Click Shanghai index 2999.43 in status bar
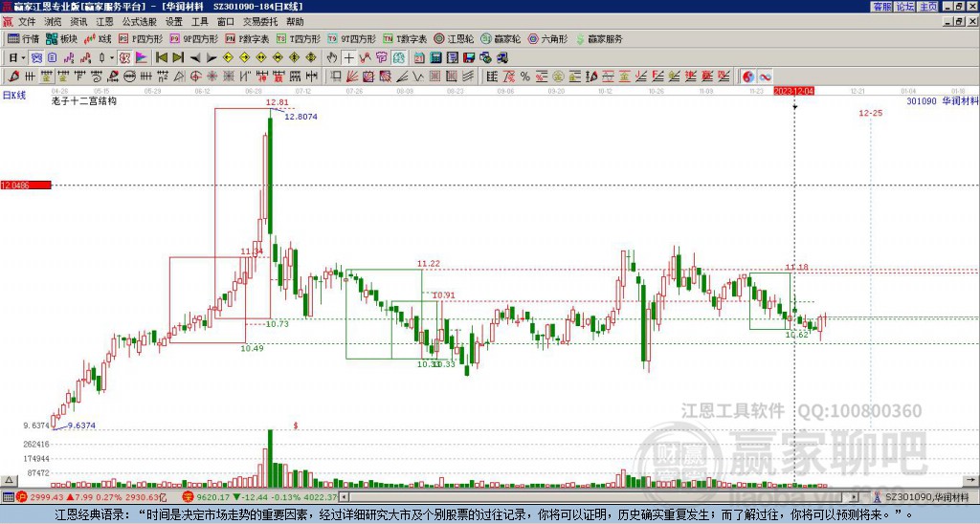This screenshot has width=980, height=524. click(46, 497)
